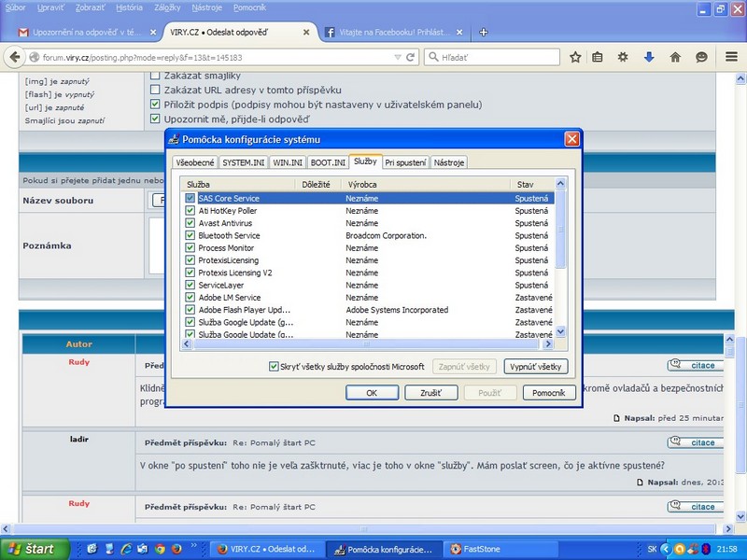
Task: Navigate back with the back arrow
Action: (x=13, y=57)
